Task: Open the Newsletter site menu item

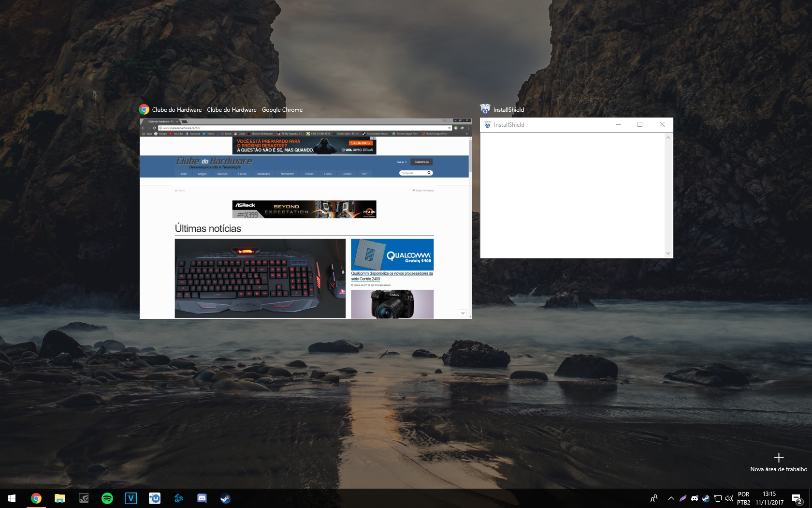Action: (x=287, y=174)
